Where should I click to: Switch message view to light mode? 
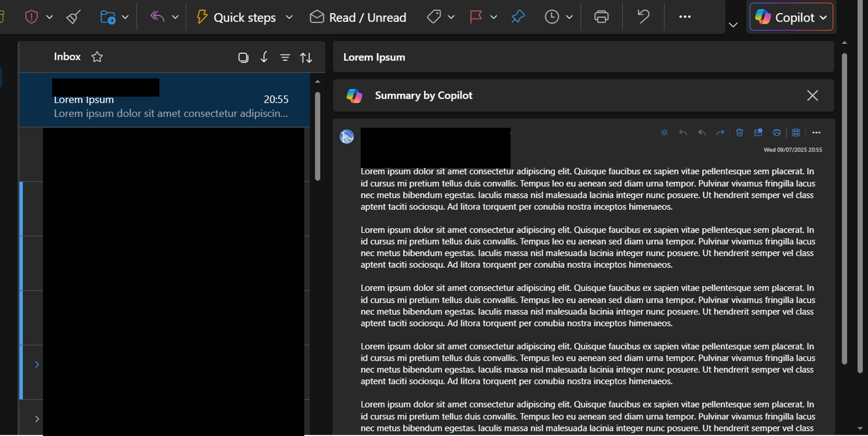tap(664, 133)
